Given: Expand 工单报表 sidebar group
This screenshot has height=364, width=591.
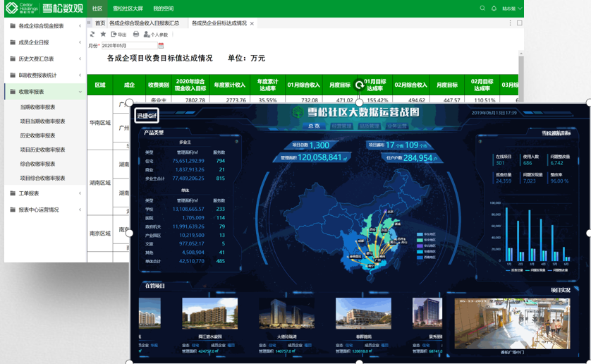Looking at the screenshot, I should pos(45,193).
